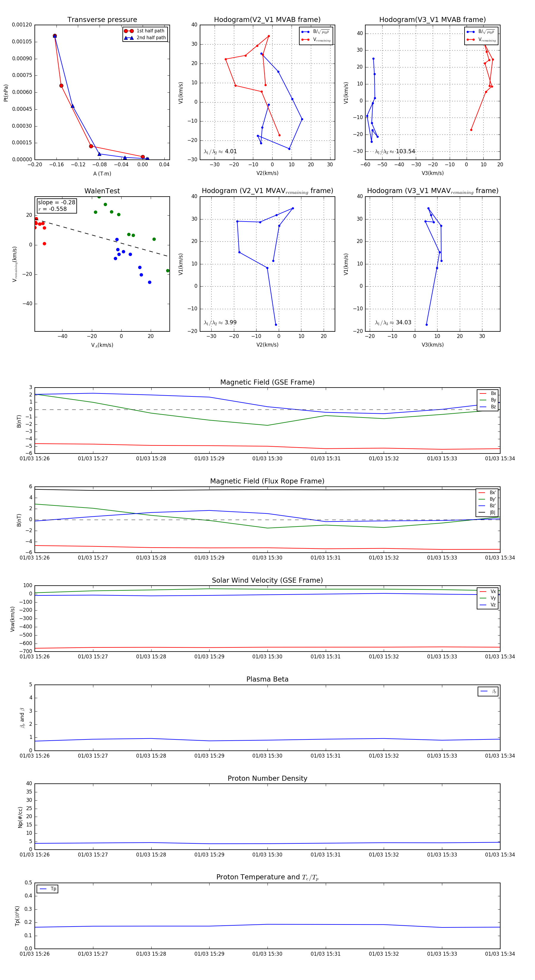The image size is (535, 980).
Task: Click the Transverse pressure plot title
Action: 102,20
